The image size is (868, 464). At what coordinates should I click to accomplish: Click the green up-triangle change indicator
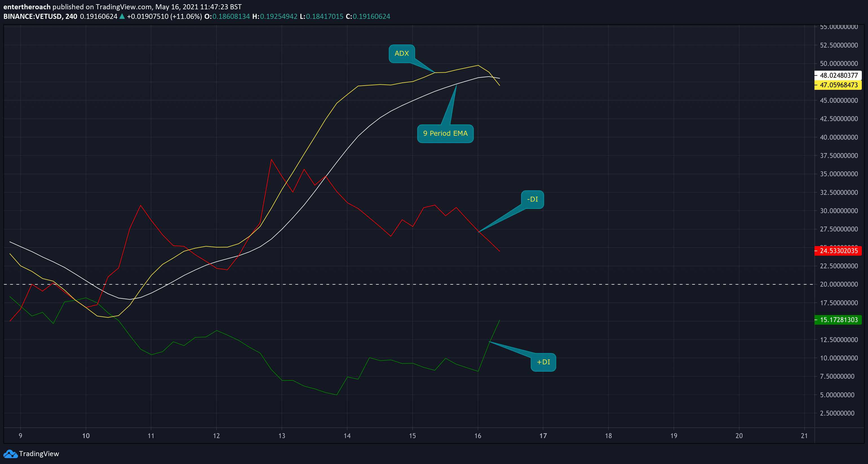(x=122, y=16)
